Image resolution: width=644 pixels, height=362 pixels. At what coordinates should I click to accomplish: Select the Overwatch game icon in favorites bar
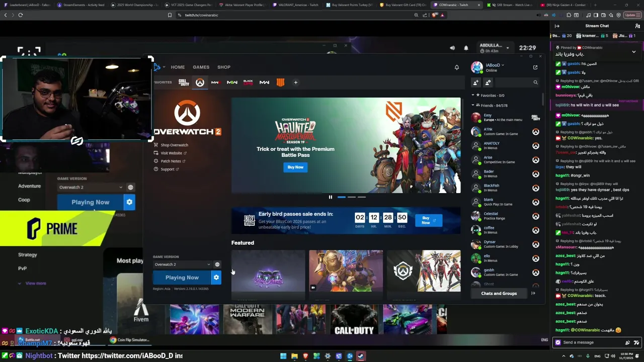coord(200,82)
